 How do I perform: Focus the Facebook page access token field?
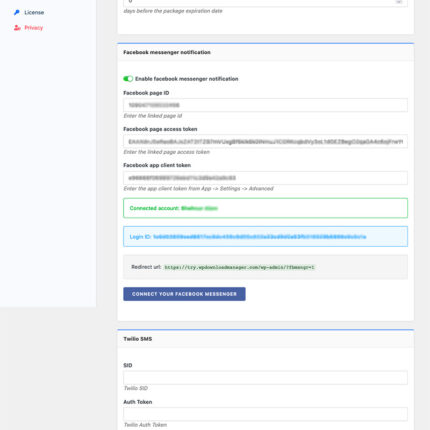coord(265,142)
